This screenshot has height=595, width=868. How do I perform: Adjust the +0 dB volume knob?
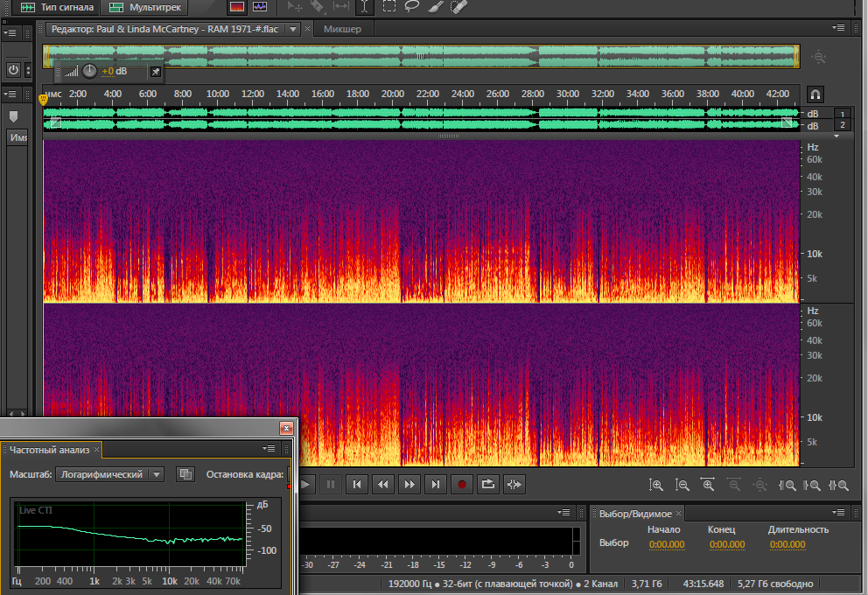89,71
